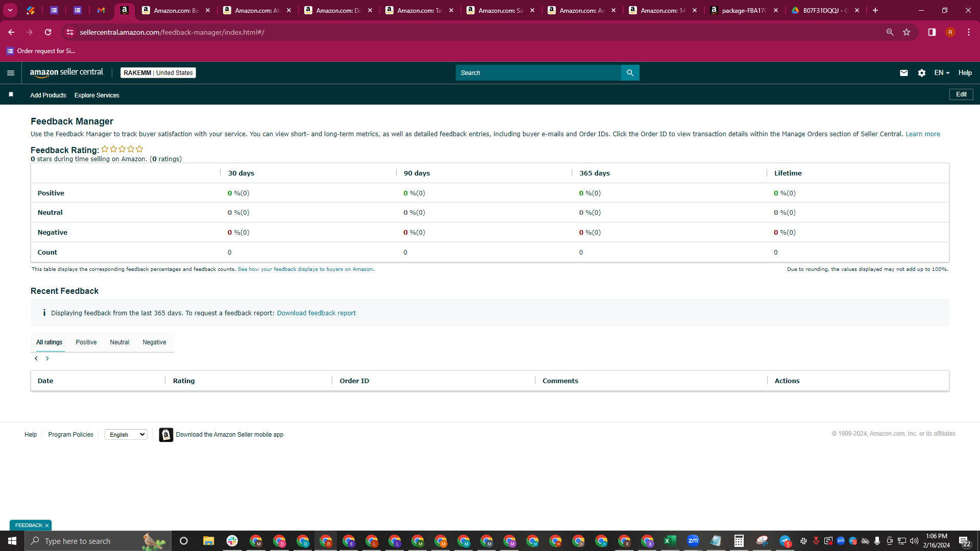Image resolution: width=980 pixels, height=551 pixels.
Task: Open a new browser tab
Action: point(875,10)
